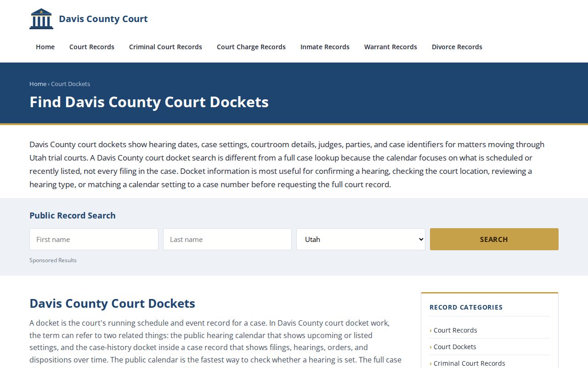
Task: Open Warrant Records in the navigation menu
Action: tap(390, 47)
